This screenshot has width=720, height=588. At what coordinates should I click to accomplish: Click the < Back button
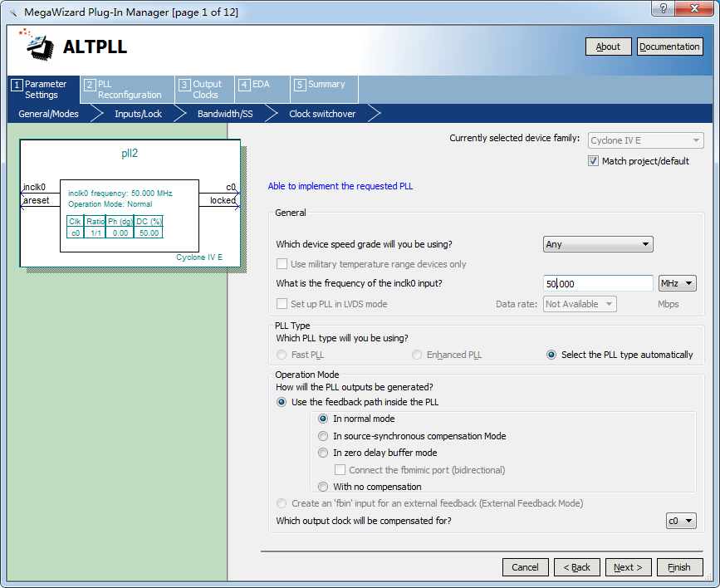[x=576, y=567]
